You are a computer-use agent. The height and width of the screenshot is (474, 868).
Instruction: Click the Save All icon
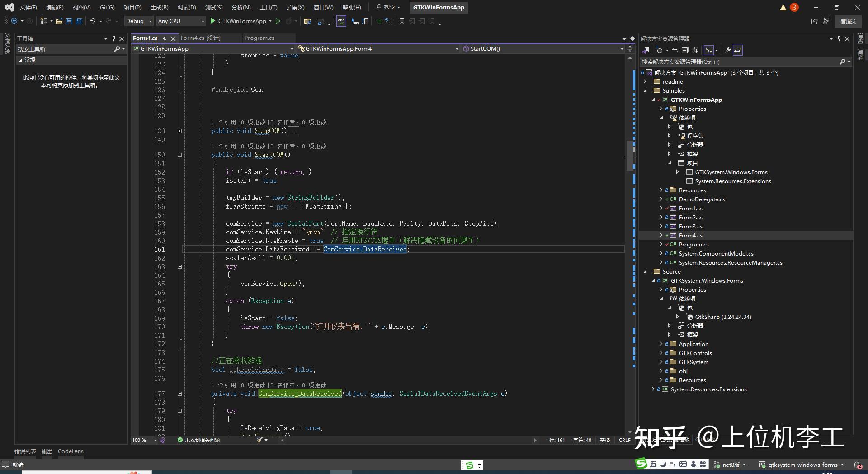[78, 21]
